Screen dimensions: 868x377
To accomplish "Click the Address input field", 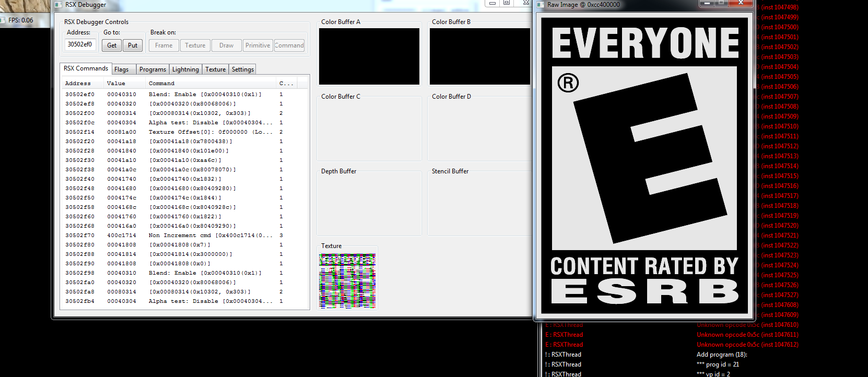I will coord(80,45).
